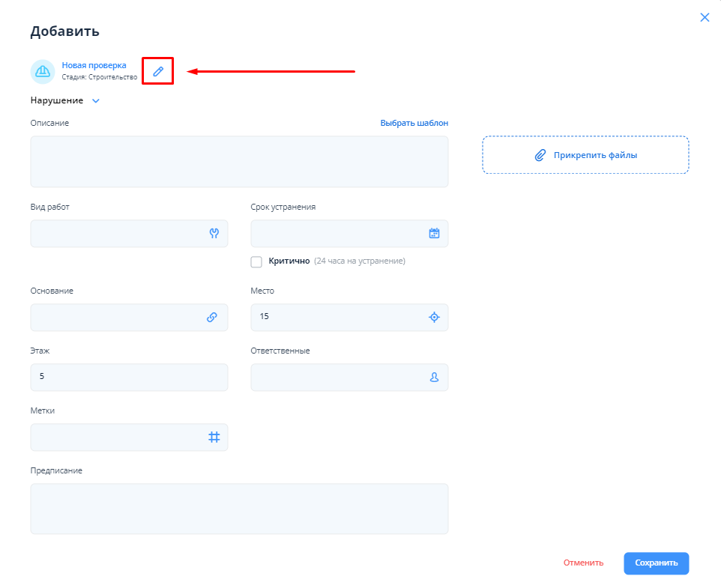The height and width of the screenshot is (588, 721).
Task: Expand the Нарушение type dropdown
Action: pos(95,100)
